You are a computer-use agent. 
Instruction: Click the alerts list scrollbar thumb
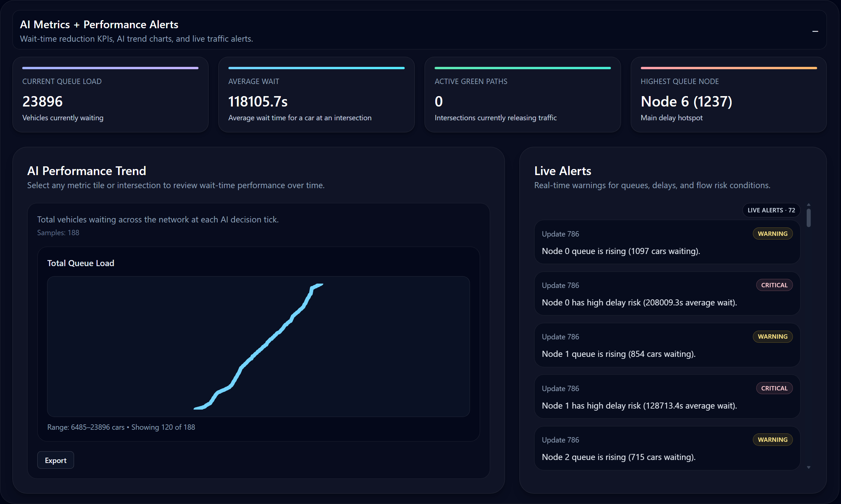tap(809, 218)
